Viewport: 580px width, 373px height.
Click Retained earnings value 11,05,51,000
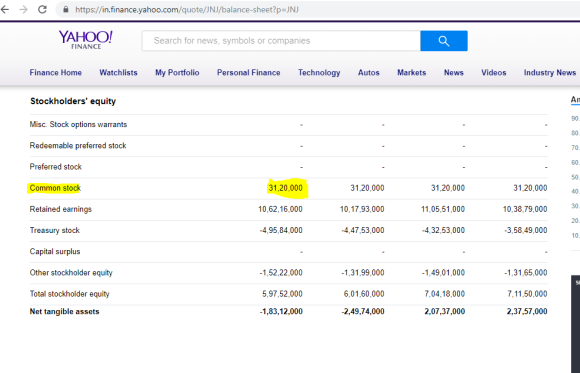(443, 209)
